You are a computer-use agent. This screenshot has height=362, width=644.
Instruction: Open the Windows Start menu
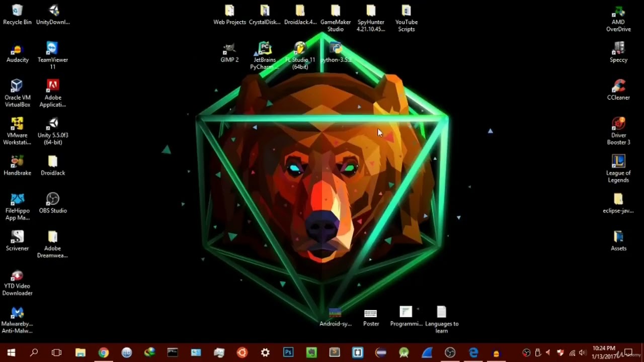tap(11, 352)
